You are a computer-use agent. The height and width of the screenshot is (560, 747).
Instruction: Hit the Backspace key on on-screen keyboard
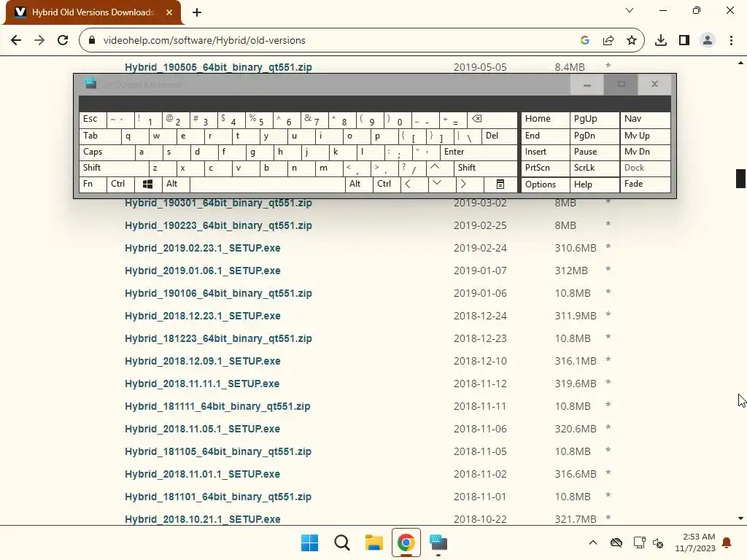pyautogui.click(x=492, y=120)
